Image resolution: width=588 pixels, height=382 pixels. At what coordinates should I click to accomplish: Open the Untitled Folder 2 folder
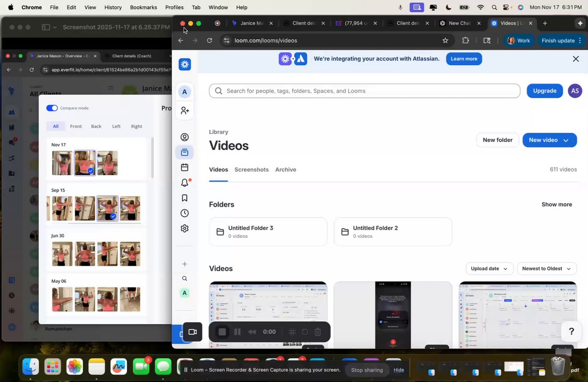[x=393, y=232]
